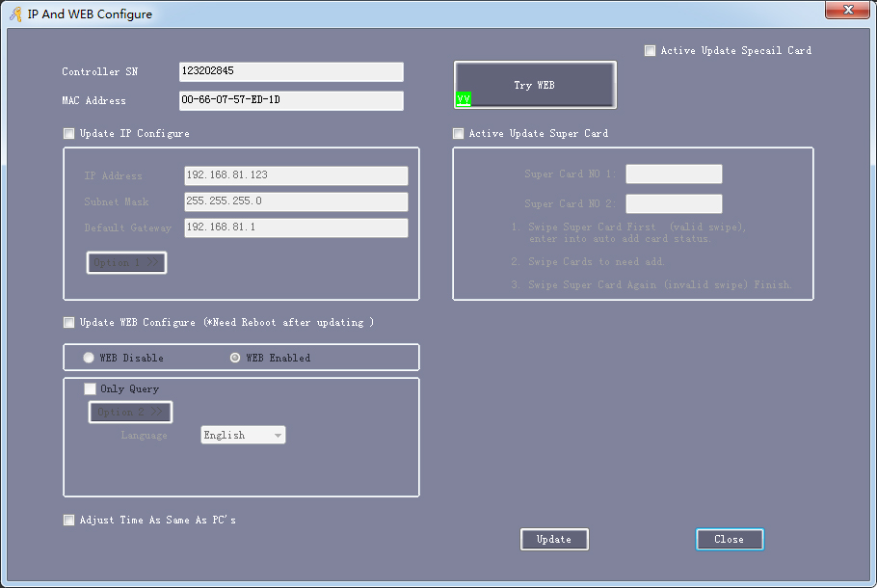Enable the Only Query checkbox

tap(91, 389)
